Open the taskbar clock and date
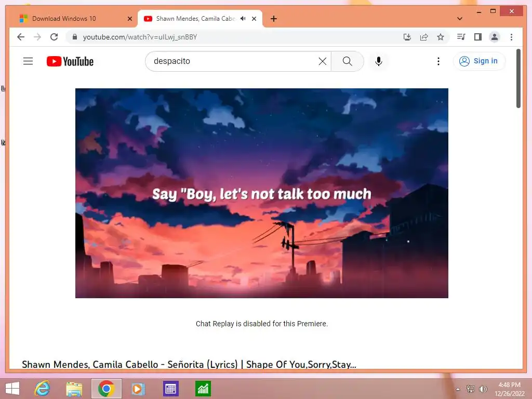 [509, 389]
